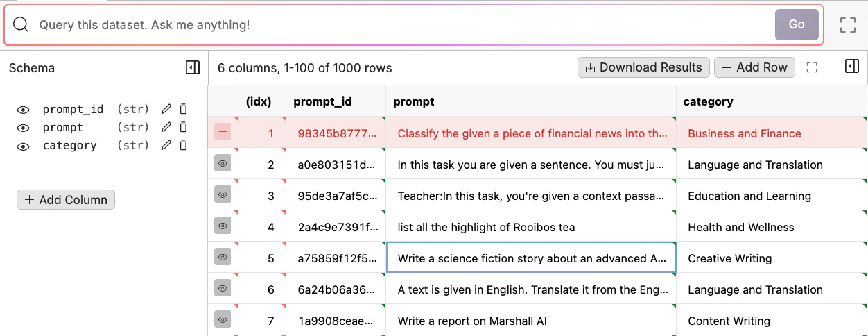Image resolution: width=868 pixels, height=336 pixels.
Task: Select the prompt column header in table
Action: (x=531, y=101)
